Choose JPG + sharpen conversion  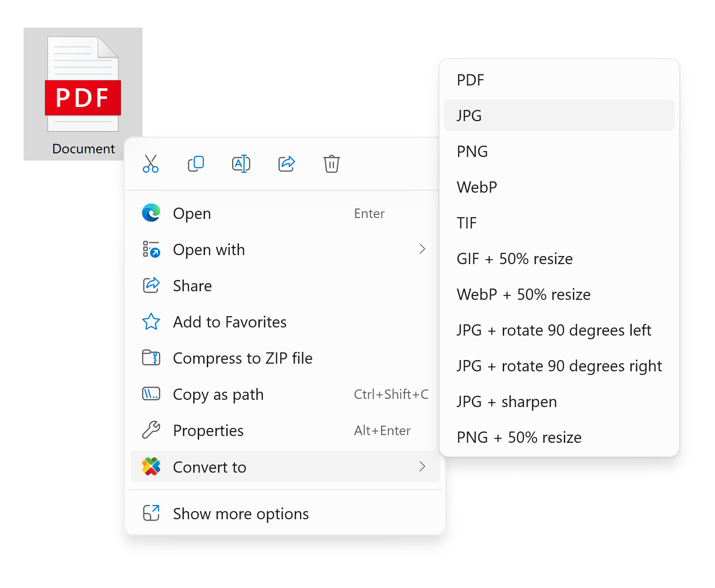pos(506,402)
